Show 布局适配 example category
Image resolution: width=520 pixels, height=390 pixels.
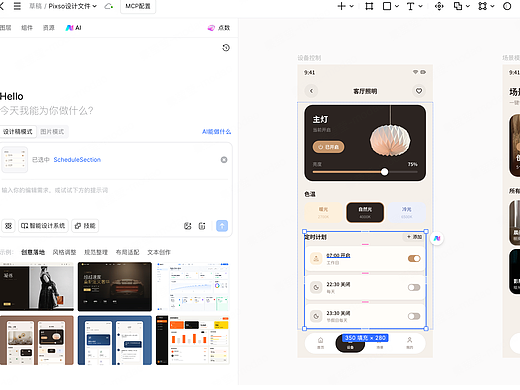click(127, 252)
